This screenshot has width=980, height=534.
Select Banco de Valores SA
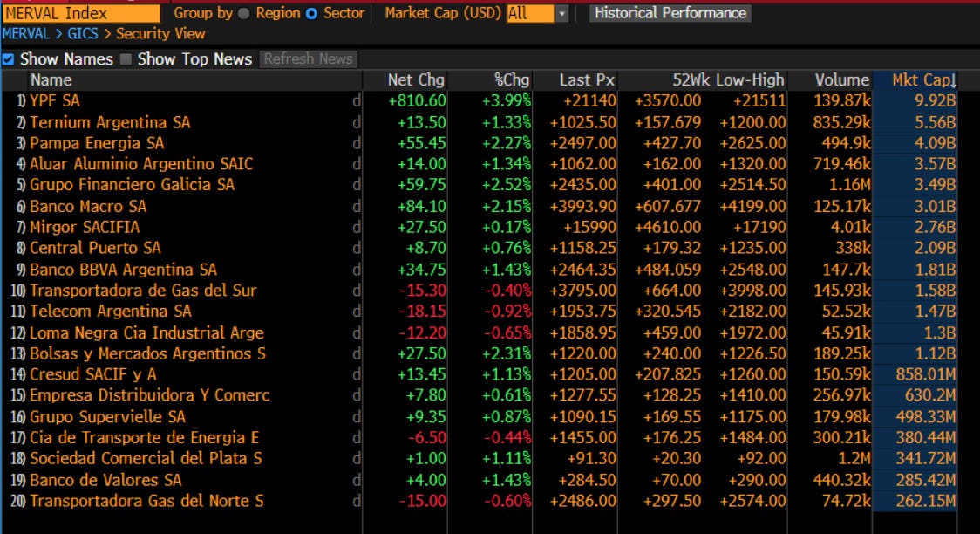click(x=105, y=480)
